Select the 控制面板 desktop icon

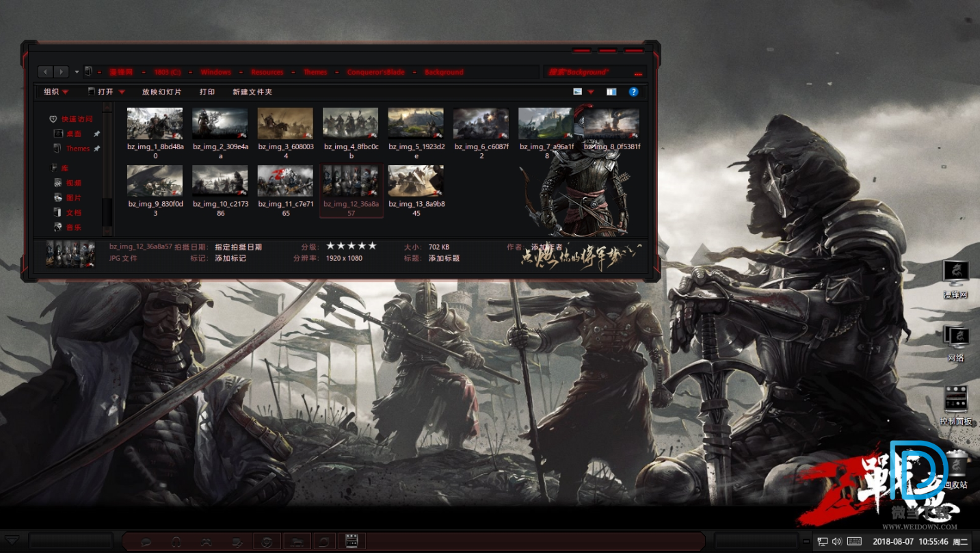point(955,406)
